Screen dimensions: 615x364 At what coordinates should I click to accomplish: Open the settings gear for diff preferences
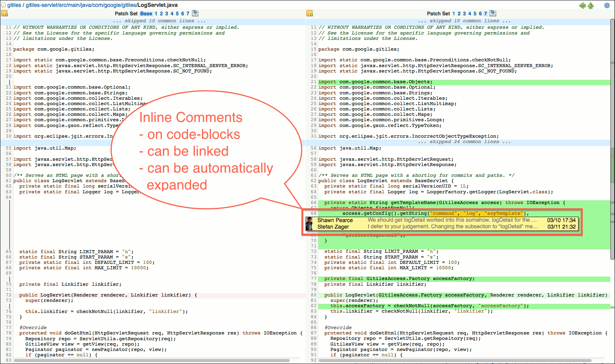point(607,5)
